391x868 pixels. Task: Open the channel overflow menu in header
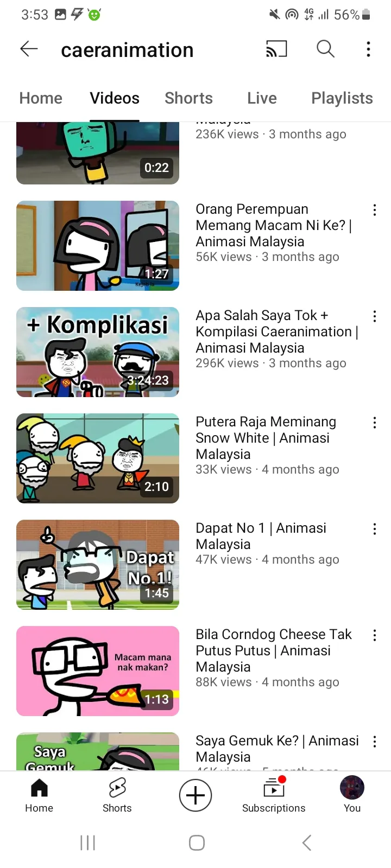(369, 49)
